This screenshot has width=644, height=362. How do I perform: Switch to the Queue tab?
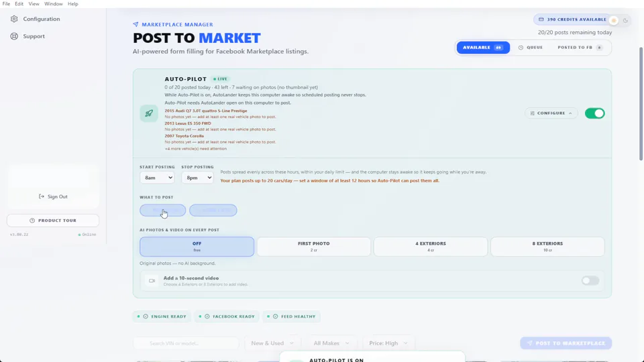point(531,48)
